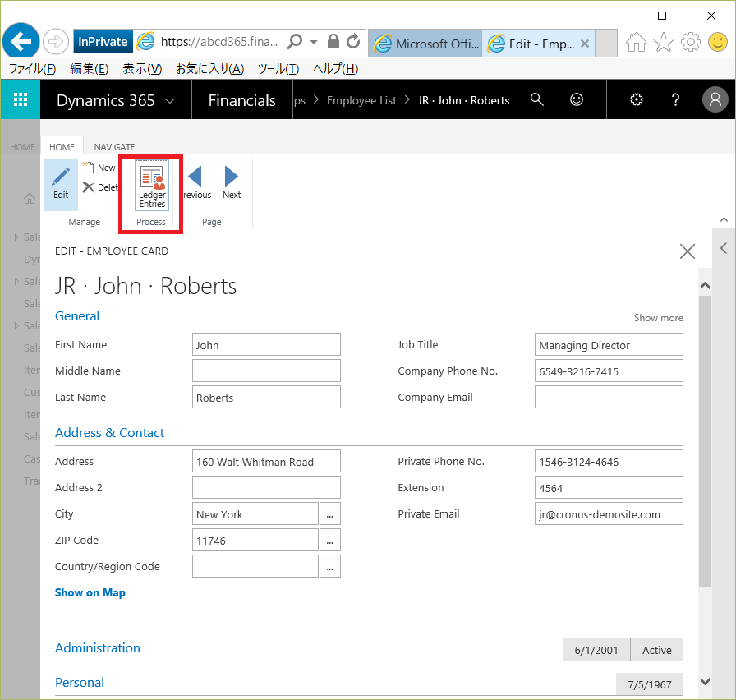Open the help question mark icon

point(675,99)
